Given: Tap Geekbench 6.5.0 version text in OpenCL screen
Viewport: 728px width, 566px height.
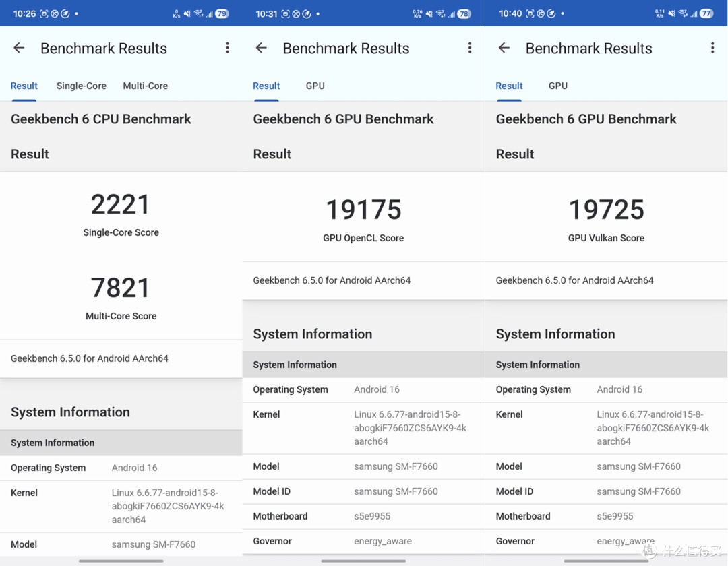Looking at the screenshot, I should [332, 280].
